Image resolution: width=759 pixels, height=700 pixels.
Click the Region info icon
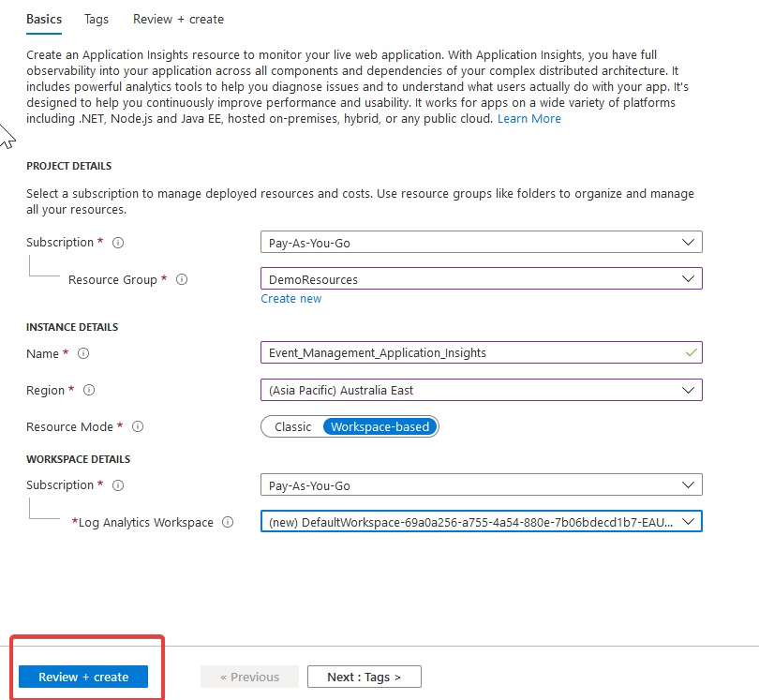pos(89,390)
